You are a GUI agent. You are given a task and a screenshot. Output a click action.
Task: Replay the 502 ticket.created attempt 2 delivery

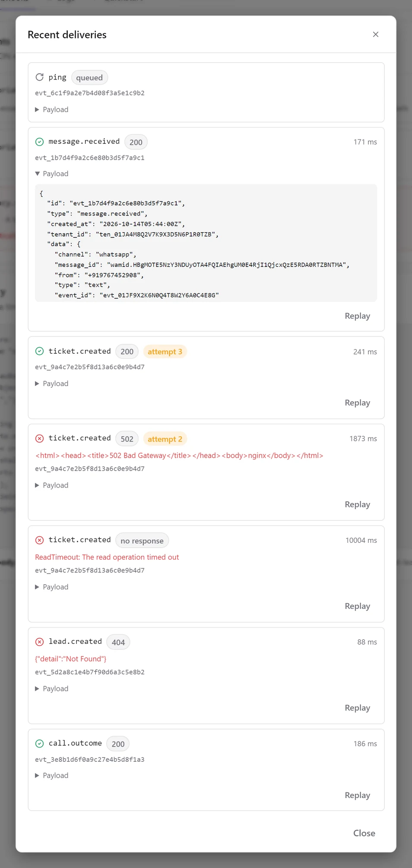pyautogui.click(x=357, y=505)
